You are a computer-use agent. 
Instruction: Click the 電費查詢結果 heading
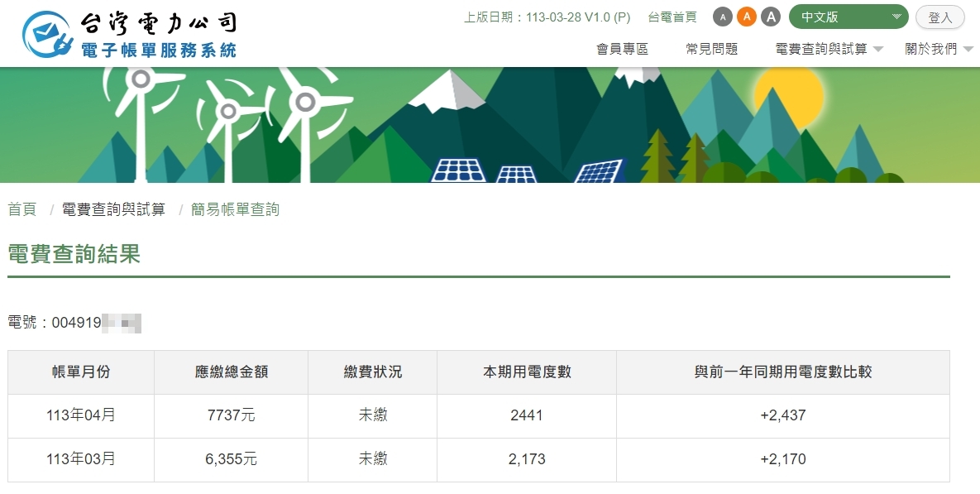coord(74,254)
